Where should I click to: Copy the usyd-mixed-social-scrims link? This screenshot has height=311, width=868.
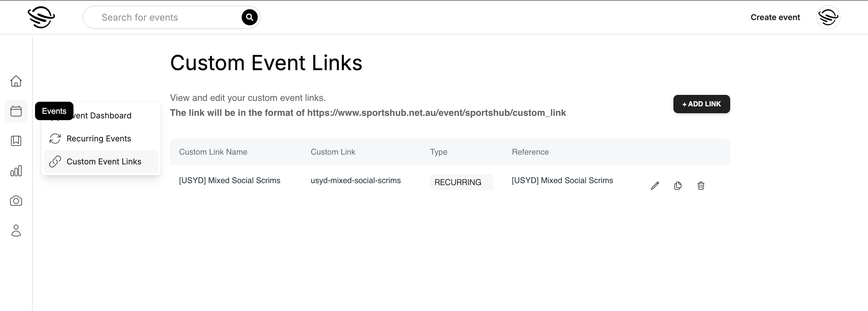pyautogui.click(x=678, y=185)
